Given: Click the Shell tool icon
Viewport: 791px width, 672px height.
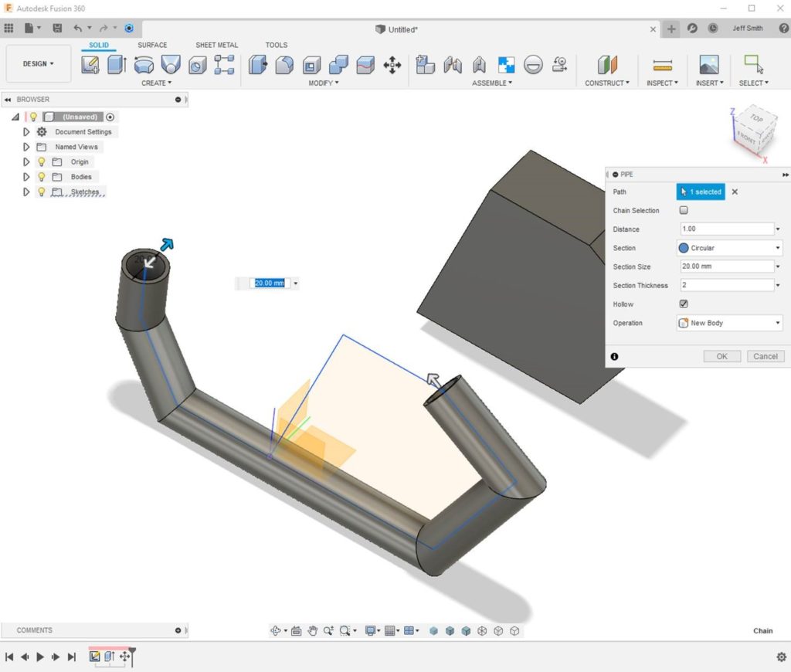Looking at the screenshot, I should (x=311, y=65).
